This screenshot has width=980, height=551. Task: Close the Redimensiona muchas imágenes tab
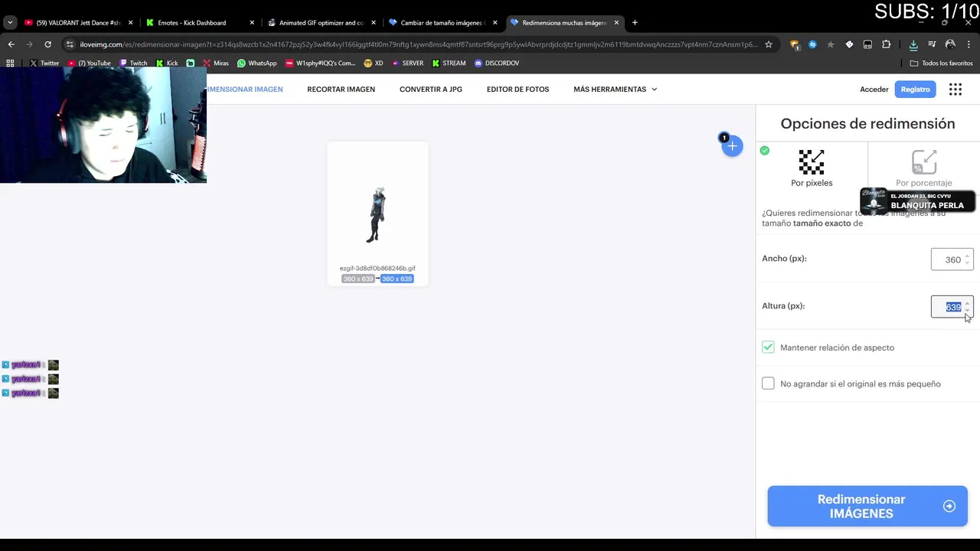616,23
